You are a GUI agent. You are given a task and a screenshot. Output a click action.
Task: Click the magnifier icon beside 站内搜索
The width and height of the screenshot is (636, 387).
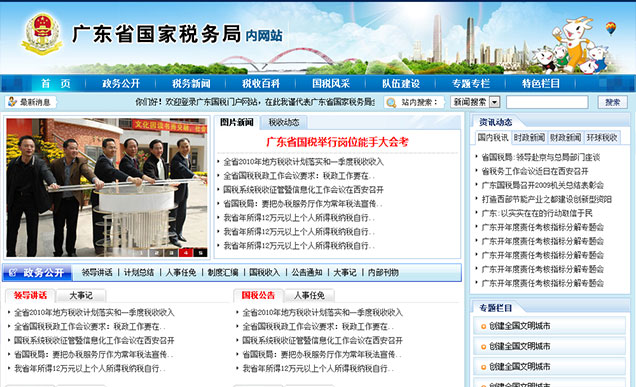[x=391, y=103]
